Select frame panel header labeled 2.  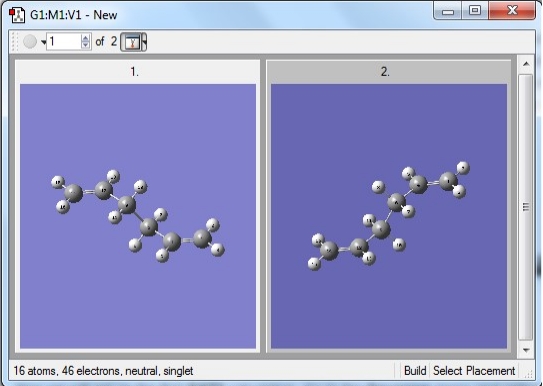[x=388, y=72]
